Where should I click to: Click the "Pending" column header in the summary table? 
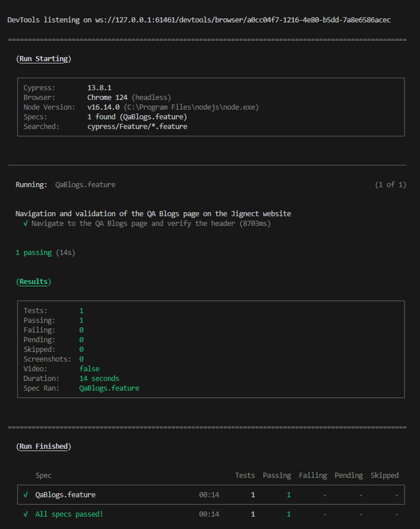(x=349, y=476)
